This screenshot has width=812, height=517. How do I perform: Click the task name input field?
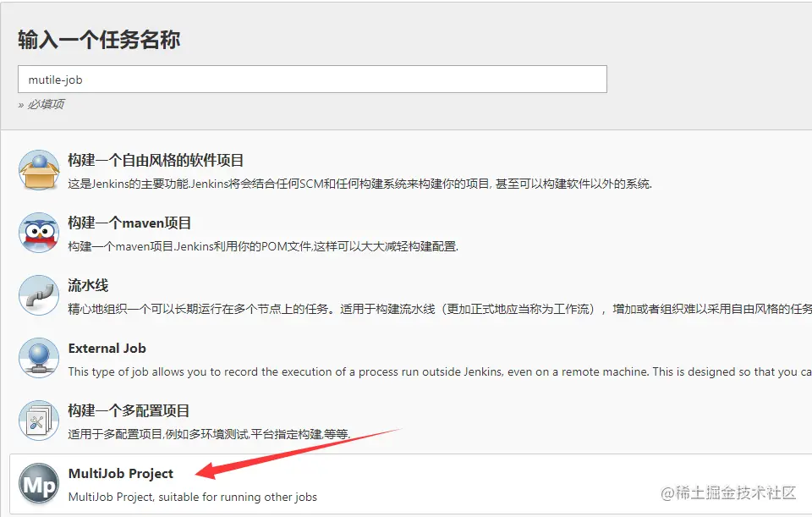[312, 80]
